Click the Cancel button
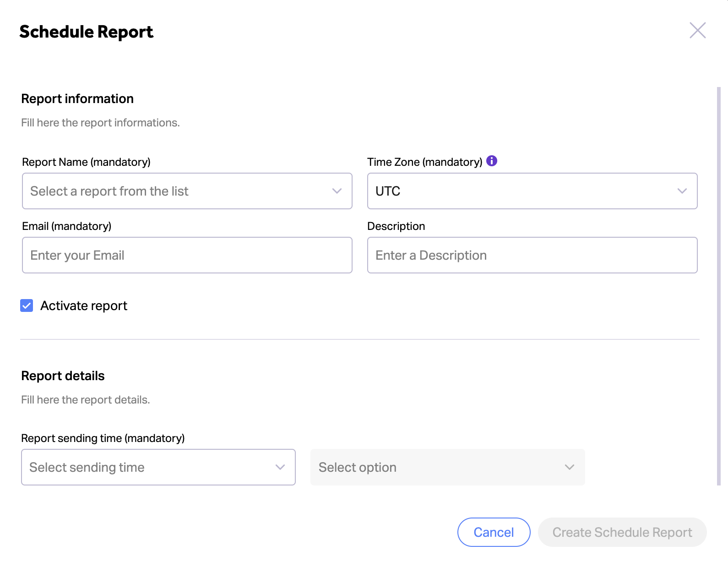728x567 pixels. point(494,532)
